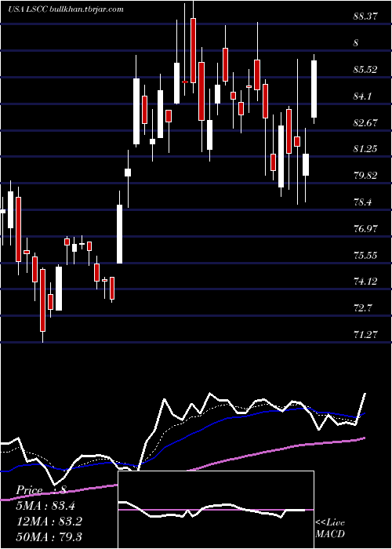Click inside the MACD inset chart
392x549 pixels.
click(216, 510)
